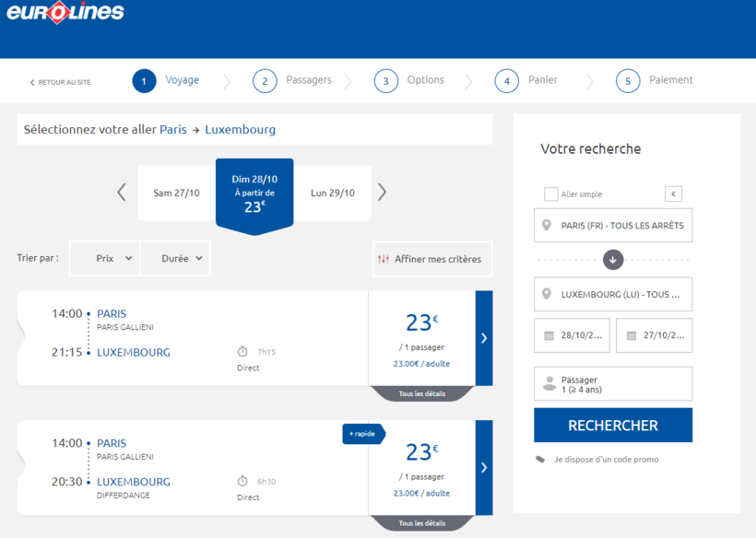Open the departure date calendar 28/10

pos(572,335)
